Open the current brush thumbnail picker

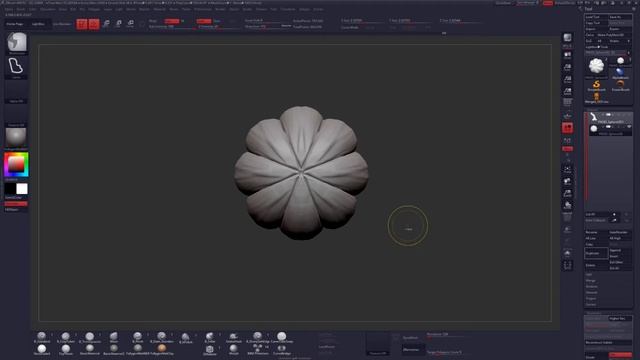tap(17, 43)
